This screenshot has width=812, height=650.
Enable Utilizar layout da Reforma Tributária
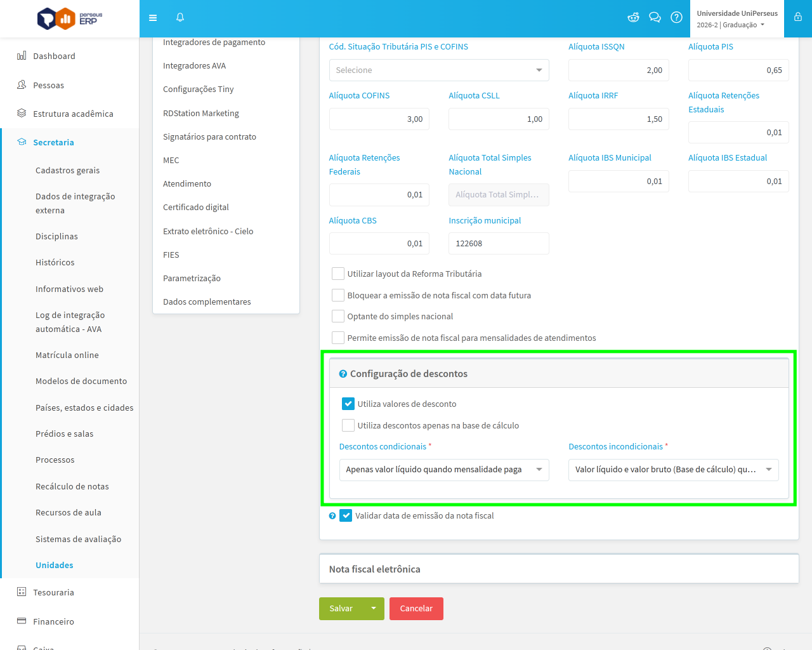click(x=338, y=274)
